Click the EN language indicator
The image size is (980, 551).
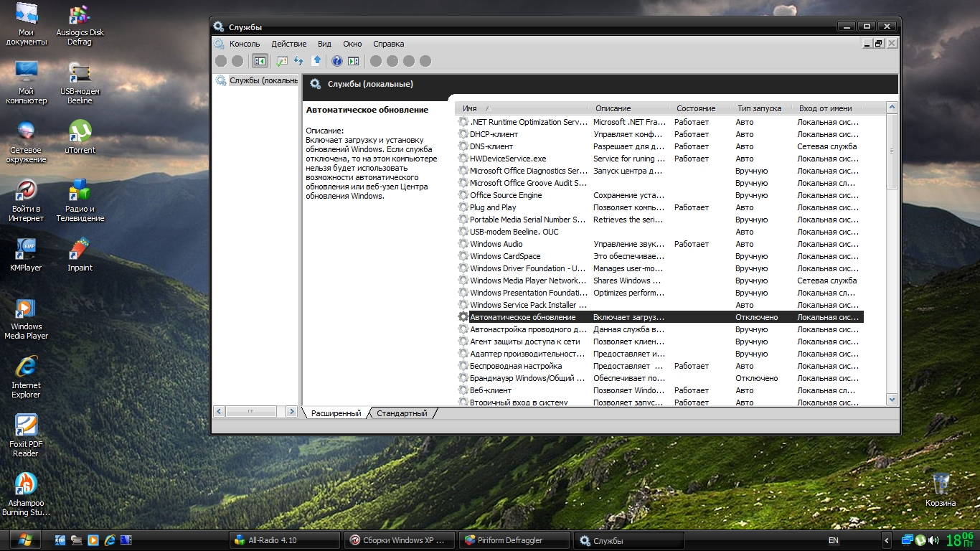834,540
